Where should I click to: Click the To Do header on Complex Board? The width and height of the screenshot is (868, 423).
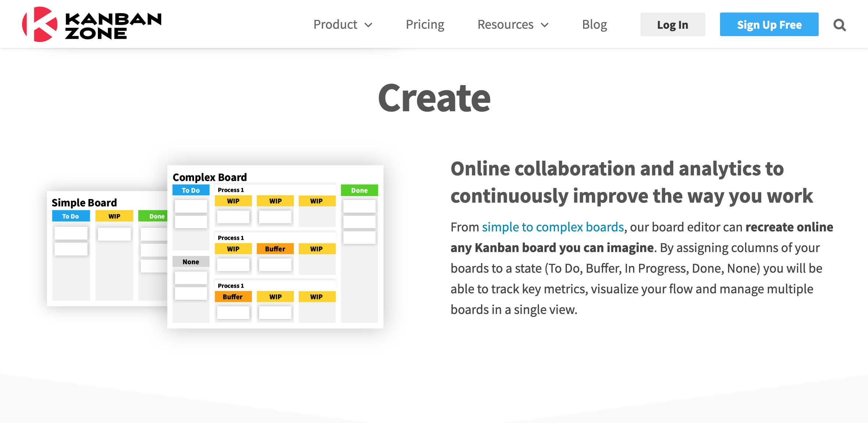(x=191, y=190)
